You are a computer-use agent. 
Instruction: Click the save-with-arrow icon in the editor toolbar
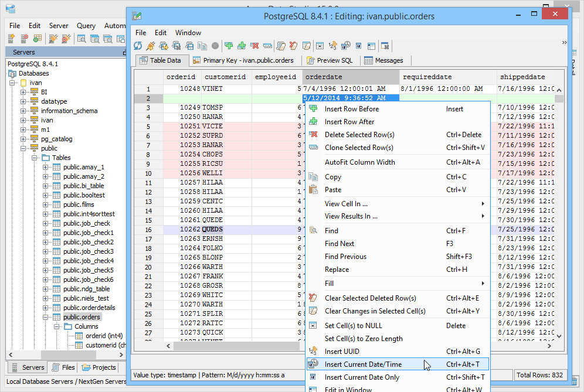pyautogui.click(x=164, y=46)
